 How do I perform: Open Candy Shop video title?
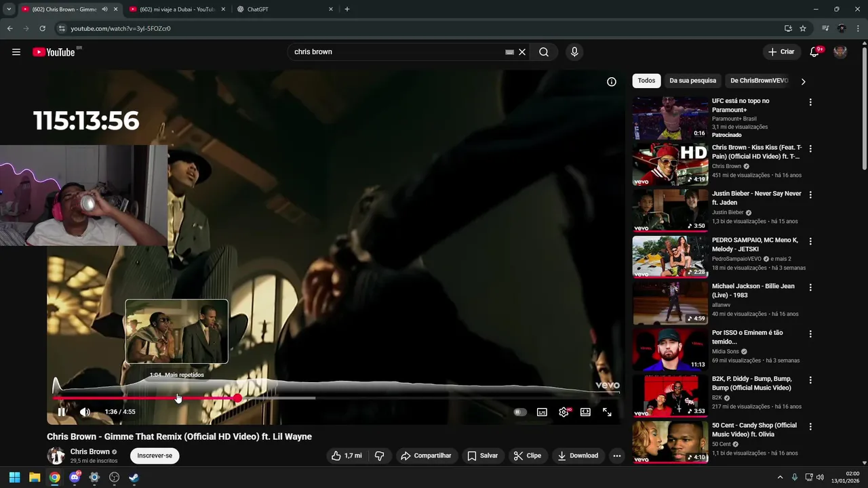point(755,430)
